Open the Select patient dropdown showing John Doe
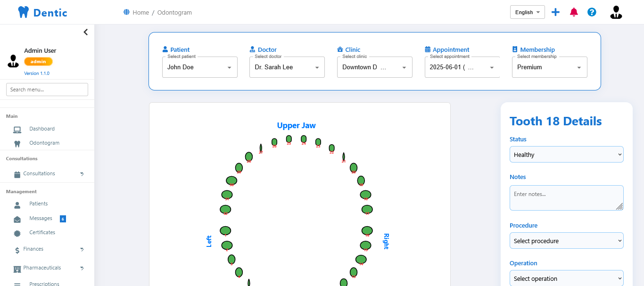 tap(199, 67)
